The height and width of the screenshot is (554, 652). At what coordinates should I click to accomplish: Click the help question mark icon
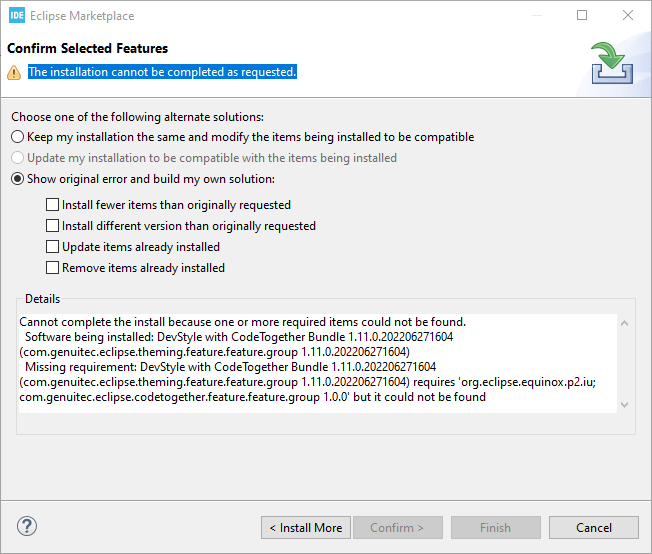tap(27, 527)
